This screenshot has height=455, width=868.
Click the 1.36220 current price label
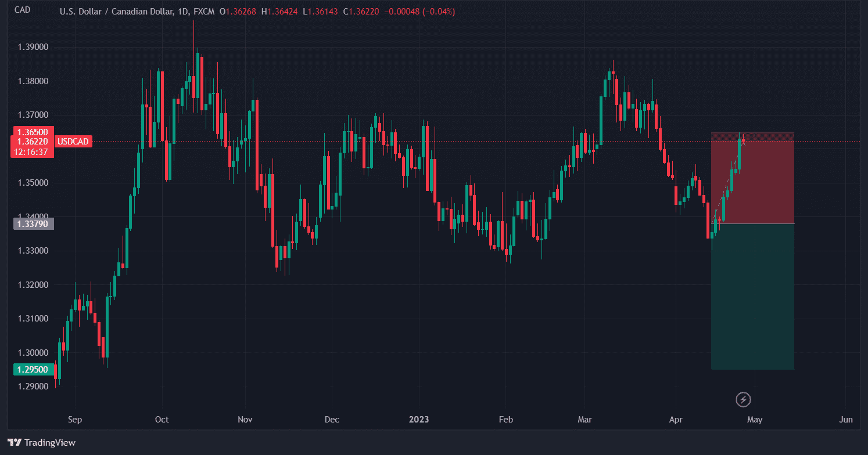click(x=32, y=142)
